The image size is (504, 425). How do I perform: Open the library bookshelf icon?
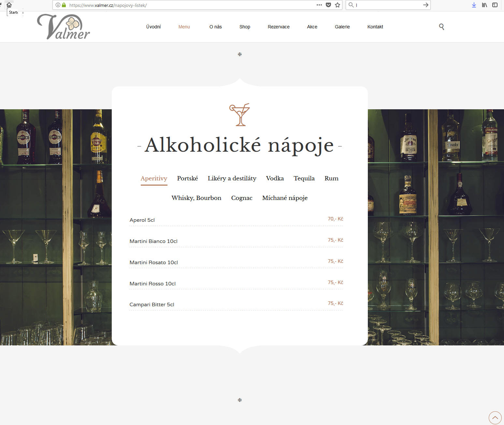[x=484, y=5]
